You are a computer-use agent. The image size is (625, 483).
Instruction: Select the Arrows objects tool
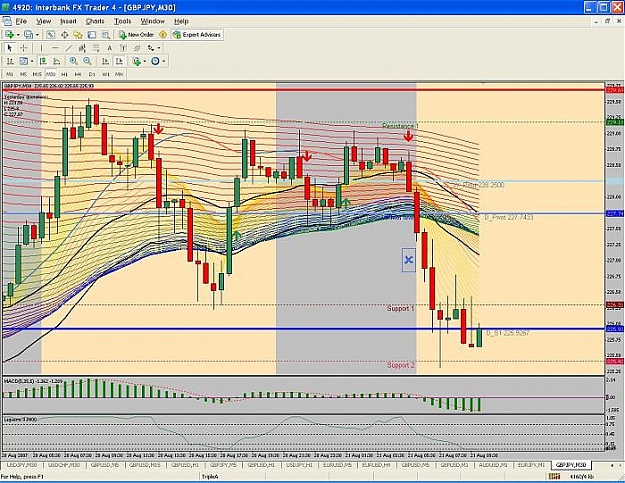(151, 48)
